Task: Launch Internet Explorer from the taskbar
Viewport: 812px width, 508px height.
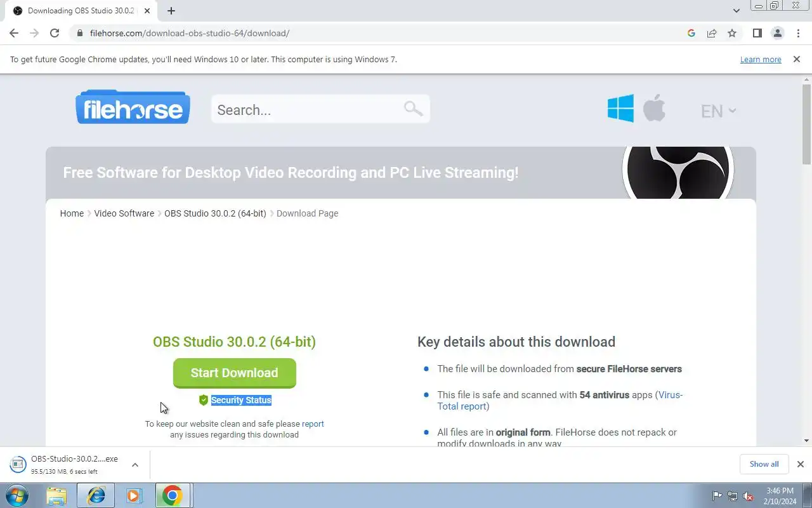Action: tap(96, 495)
